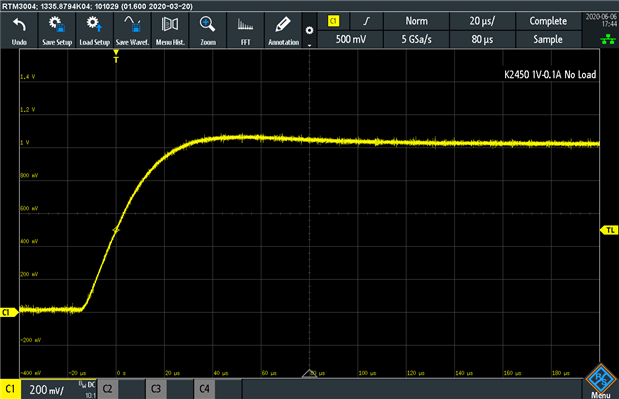Toggle channel C3 on
The image size is (619, 399).
(x=156, y=389)
